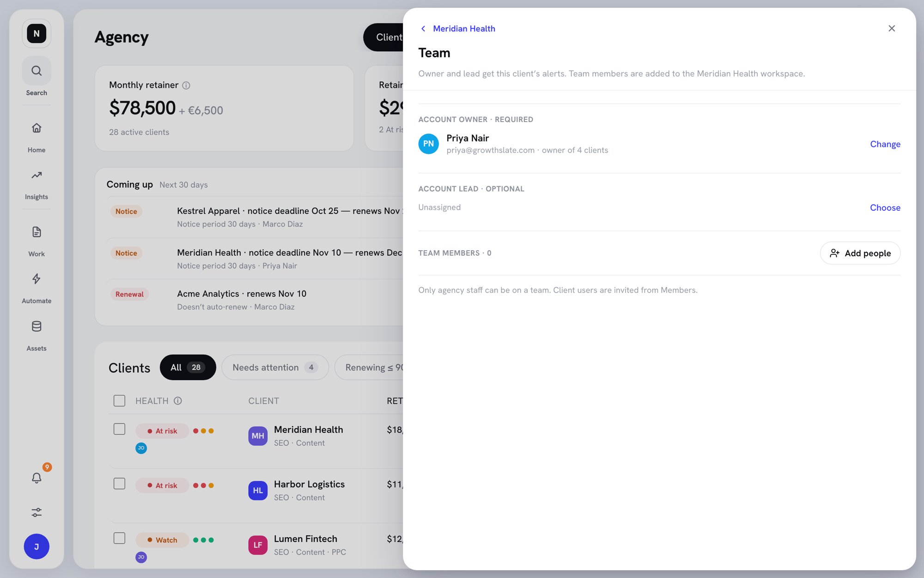This screenshot has width=924, height=578.
Task: Click info icon beside Monthly retainer
Action: point(186,85)
